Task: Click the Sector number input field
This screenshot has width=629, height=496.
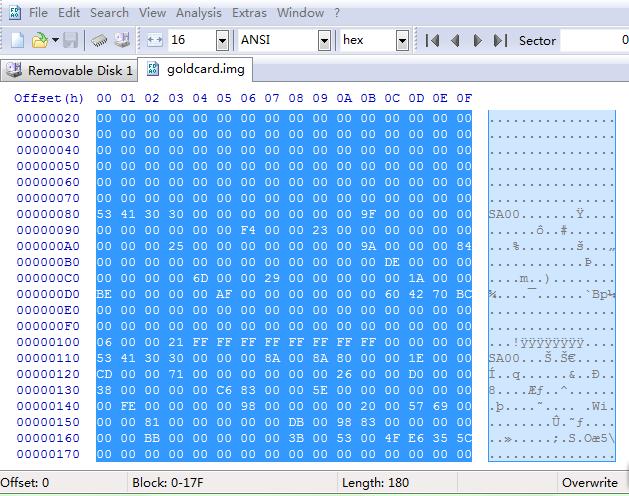Action: [595, 40]
